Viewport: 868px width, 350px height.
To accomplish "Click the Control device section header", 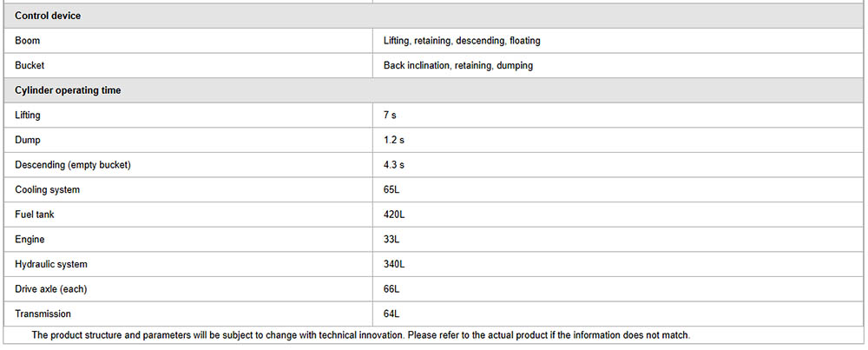I will pyautogui.click(x=48, y=16).
